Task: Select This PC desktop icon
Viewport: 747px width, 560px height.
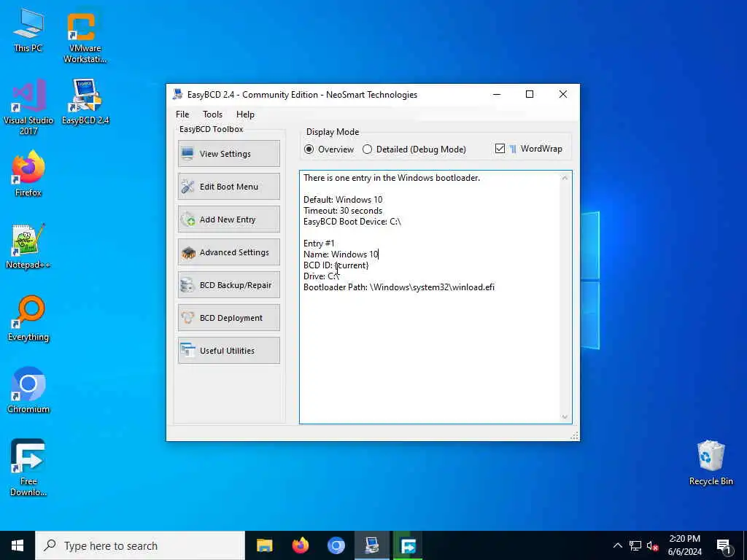Action: 28,30
